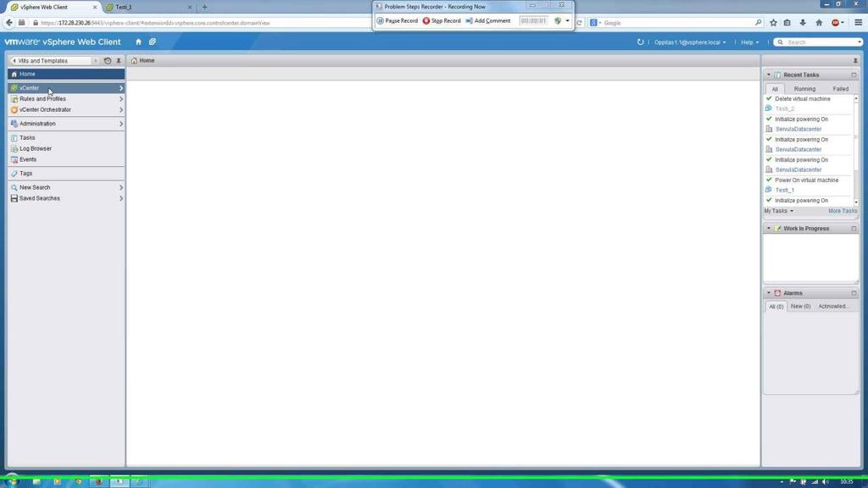Open the Windows Start button
Screen dimensions: 868x488
coord(12,481)
